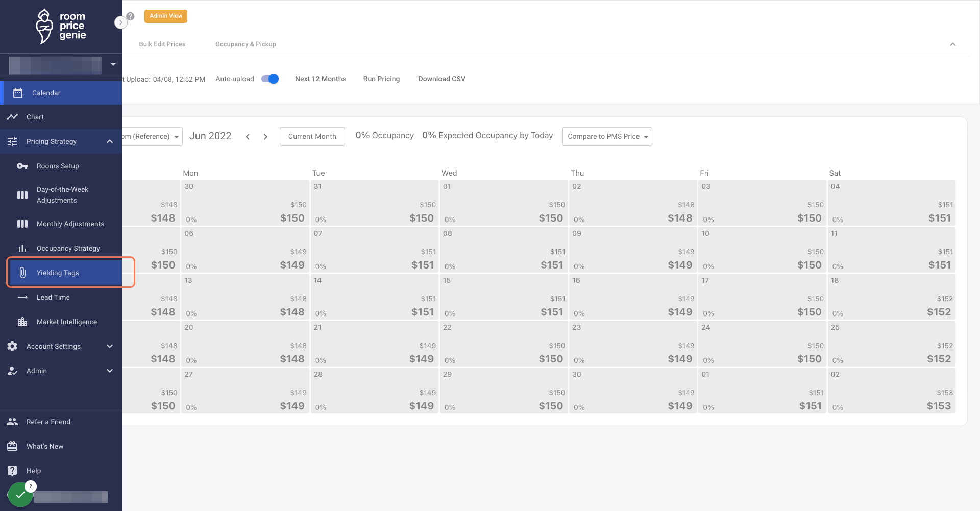Screen dimensions: 980x511
Task: Click the Admin user icon
Action: (12, 371)
